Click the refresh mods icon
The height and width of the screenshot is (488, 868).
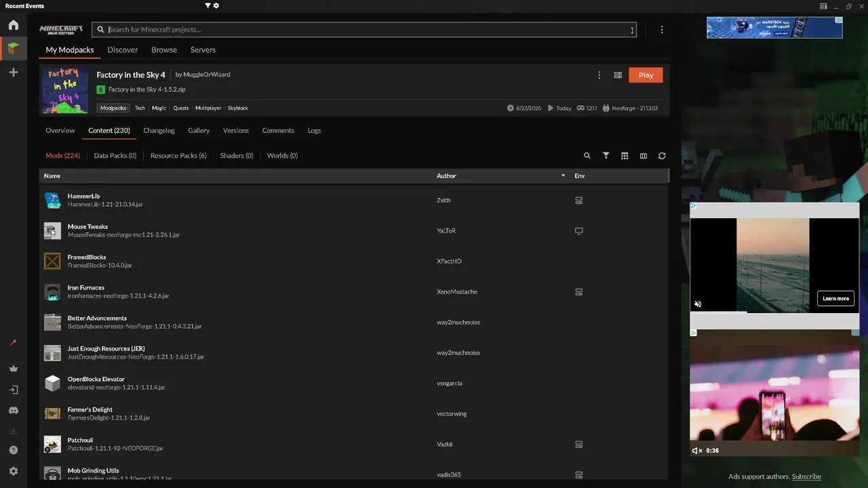(x=662, y=156)
